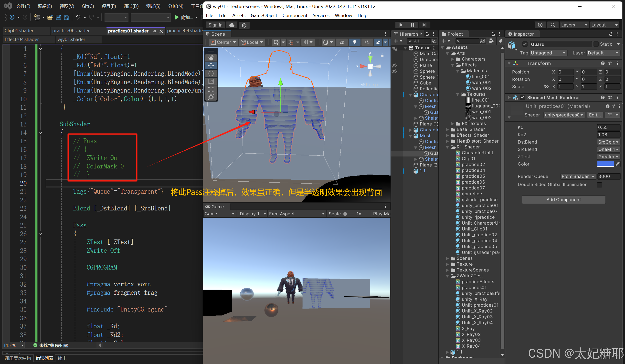Select the Scale tool in Scene toolbar

click(x=211, y=81)
